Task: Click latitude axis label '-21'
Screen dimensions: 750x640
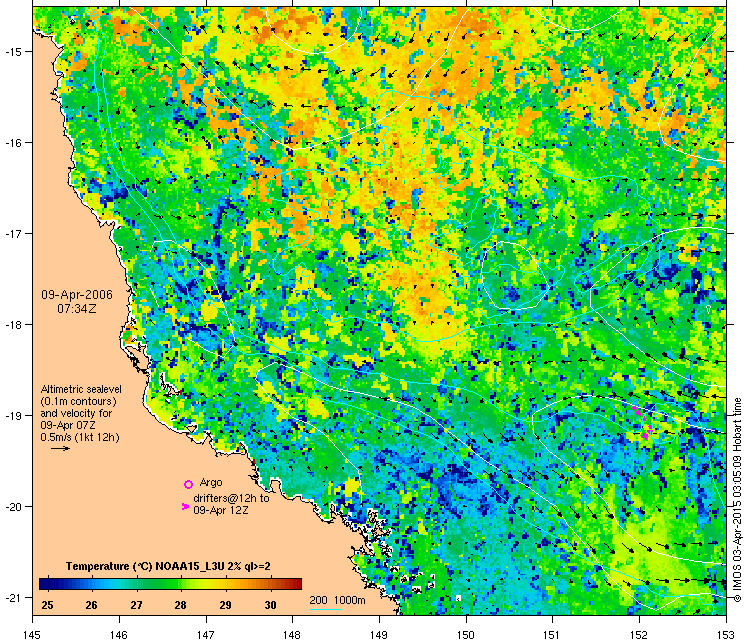Action: pos(12,597)
